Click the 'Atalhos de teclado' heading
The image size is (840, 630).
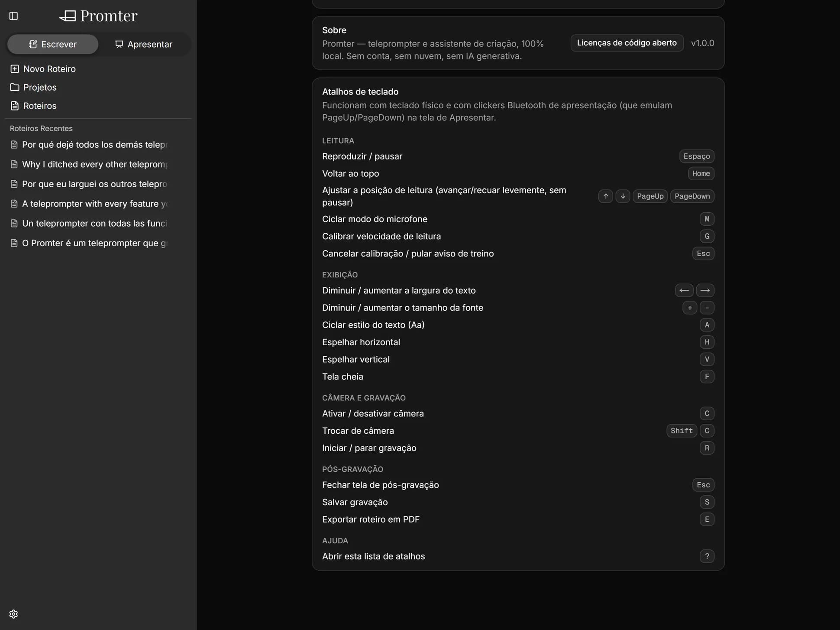[x=360, y=92]
